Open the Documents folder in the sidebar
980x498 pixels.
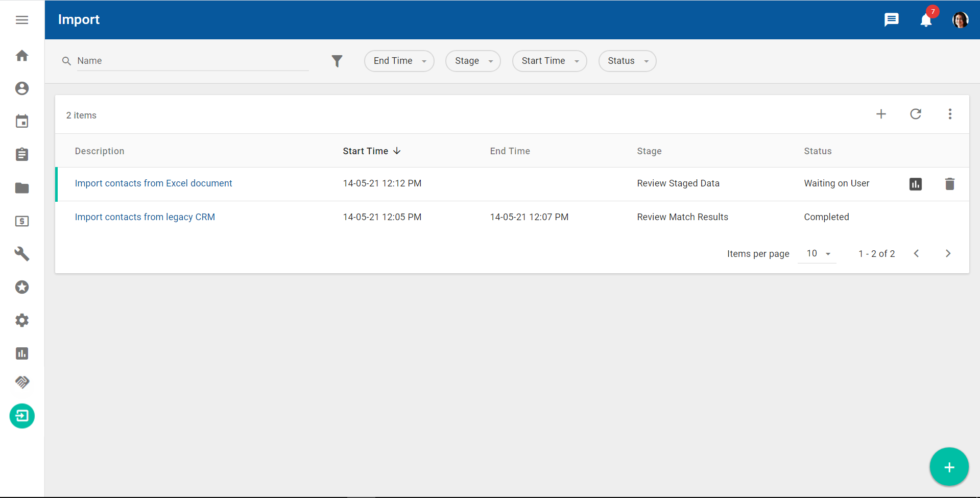click(22, 188)
